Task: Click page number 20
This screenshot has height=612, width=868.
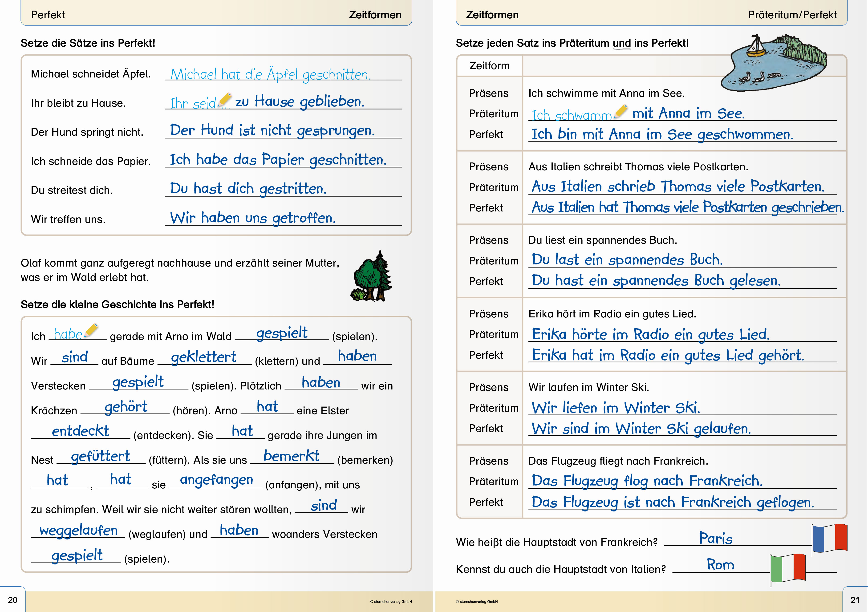Action: click(12, 600)
